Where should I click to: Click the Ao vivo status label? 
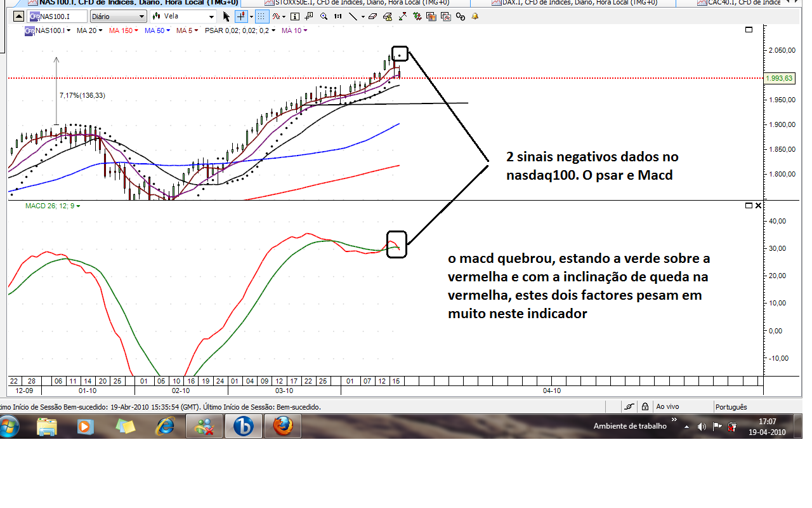pyautogui.click(x=667, y=406)
